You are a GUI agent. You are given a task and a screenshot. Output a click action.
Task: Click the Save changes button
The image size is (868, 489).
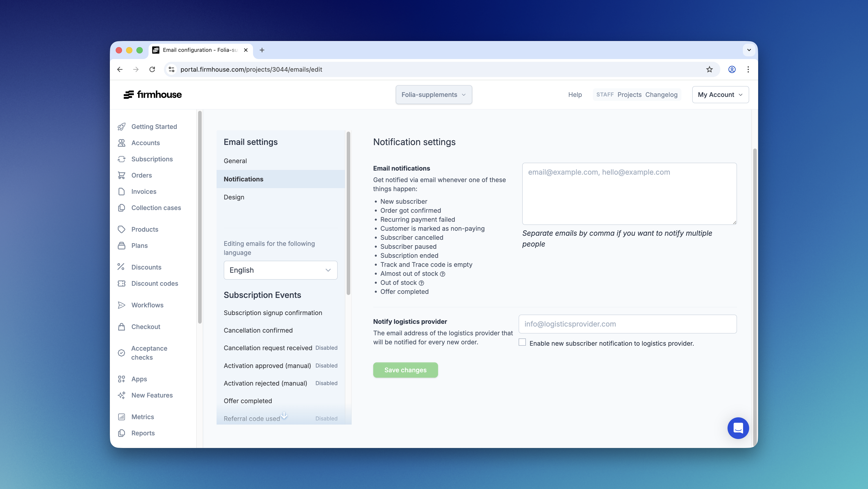tap(405, 370)
